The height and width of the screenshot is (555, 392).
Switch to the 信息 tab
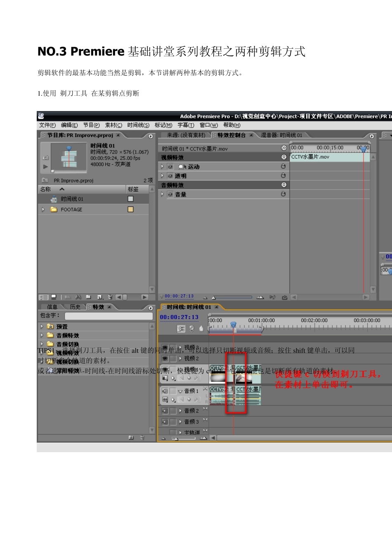(x=52, y=307)
